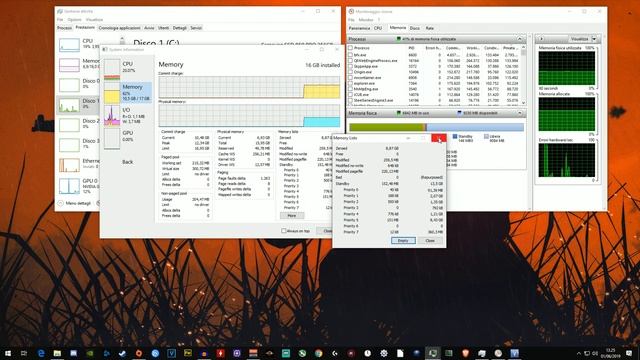The image size is (640, 360).
Task: Click the Task Manager title bar icon
Action: click(x=60, y=11)
